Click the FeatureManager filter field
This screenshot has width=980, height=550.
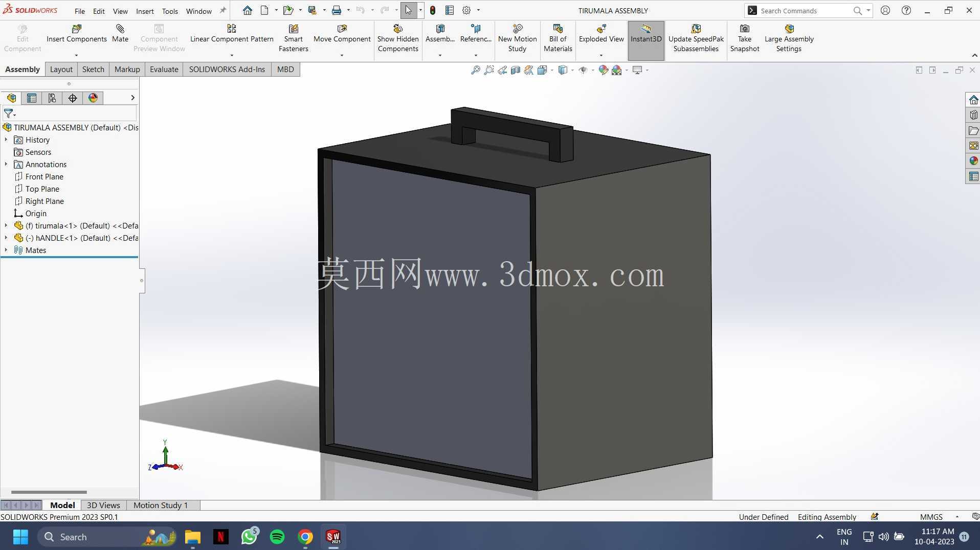70,113
